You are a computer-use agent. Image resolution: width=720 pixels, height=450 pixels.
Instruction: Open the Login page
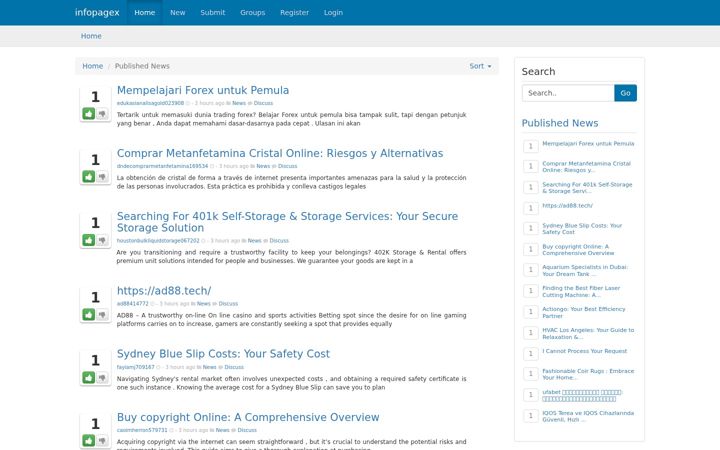point(333,12)
